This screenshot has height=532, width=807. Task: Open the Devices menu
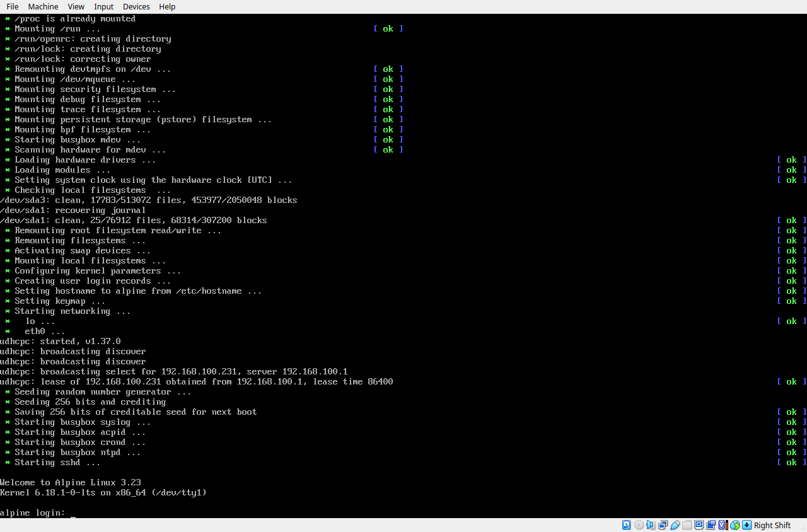click(136, 6)
